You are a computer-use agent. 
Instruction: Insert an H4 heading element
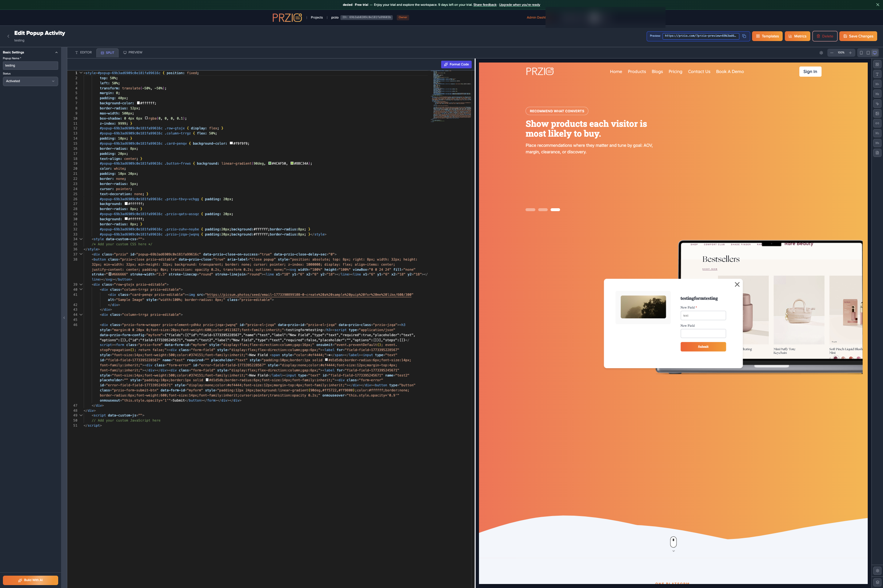(878, 143)
